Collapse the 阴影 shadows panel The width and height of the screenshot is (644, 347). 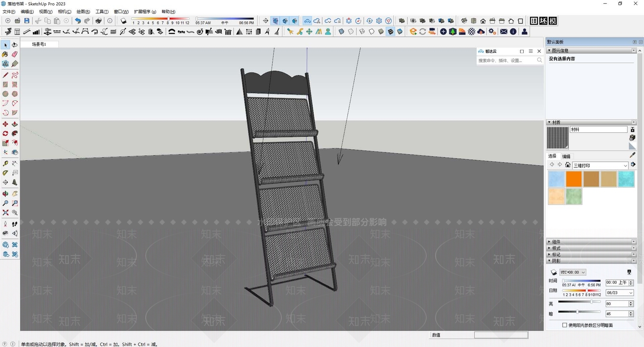click(591, 260)
